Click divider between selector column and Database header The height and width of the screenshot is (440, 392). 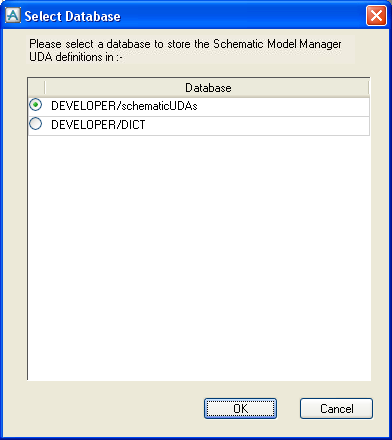tap(45, 88)
